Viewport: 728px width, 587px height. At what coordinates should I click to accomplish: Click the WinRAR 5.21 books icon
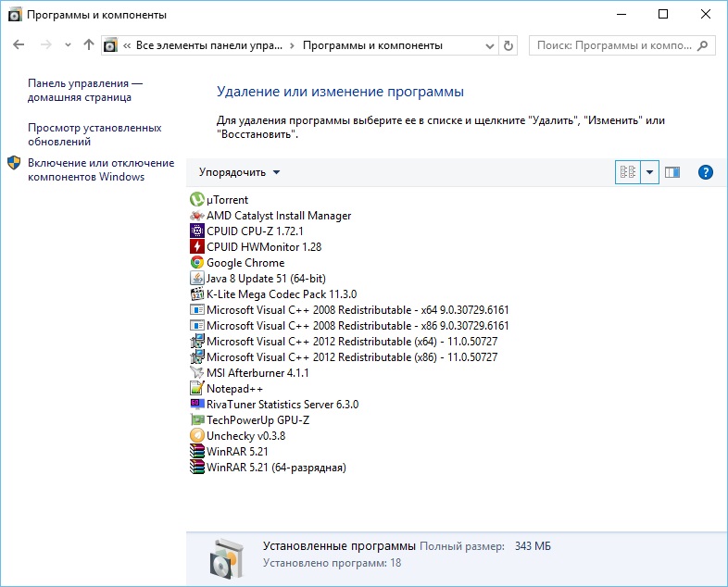click(x=197, y=452)
